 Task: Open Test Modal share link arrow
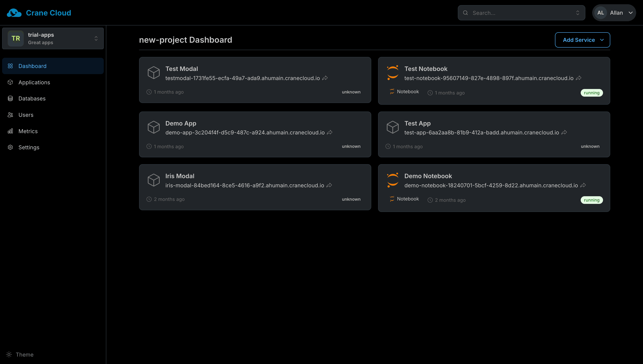tap(325, 78)
